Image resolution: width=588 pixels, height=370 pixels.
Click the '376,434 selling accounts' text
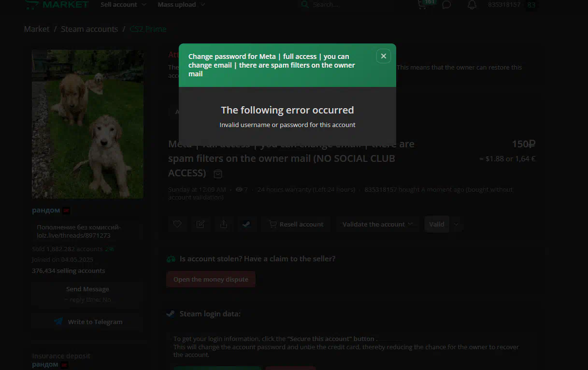pos(69,271)
